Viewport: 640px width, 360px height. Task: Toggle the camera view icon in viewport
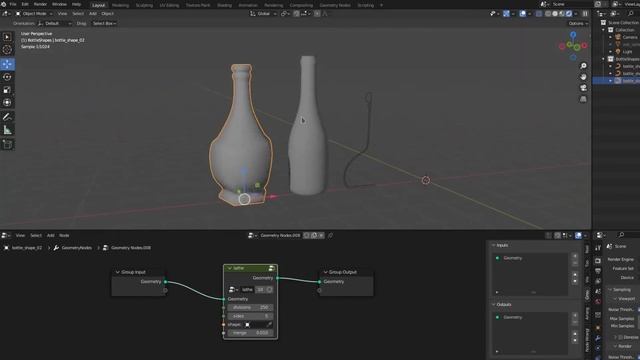coord(583,88)
